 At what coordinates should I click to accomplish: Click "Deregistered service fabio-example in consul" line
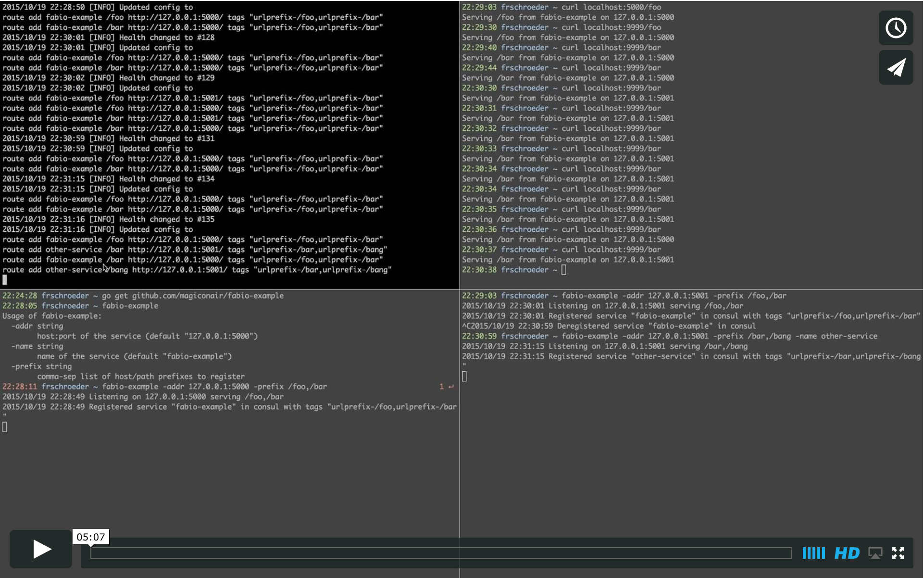[x=609, y=326]
